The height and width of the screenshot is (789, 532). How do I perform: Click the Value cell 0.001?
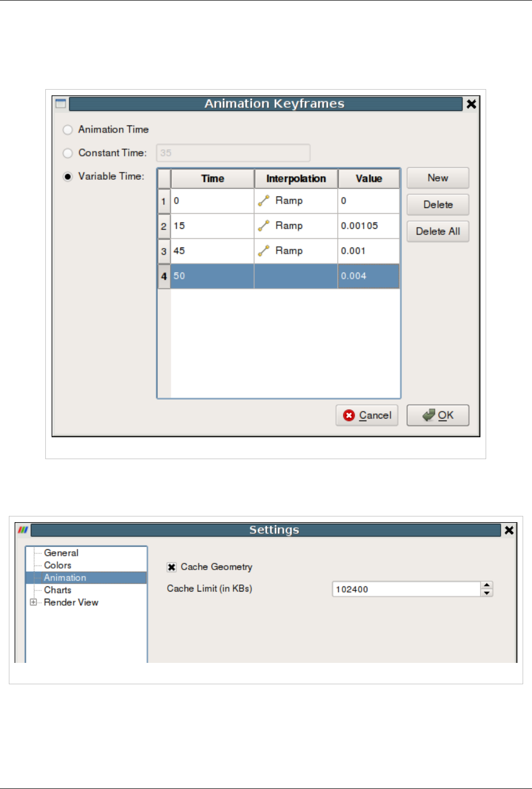[x=369, y=251]
